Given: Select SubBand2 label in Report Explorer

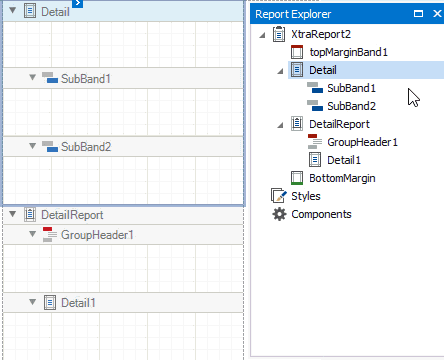Looking at the screenshot, I should (x=352, y=106).
